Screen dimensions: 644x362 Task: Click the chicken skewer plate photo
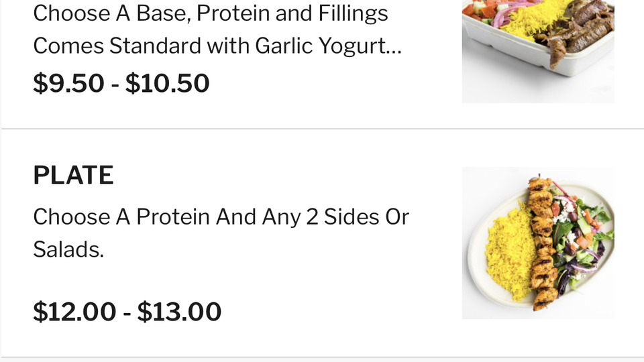(x=538, y=243)
